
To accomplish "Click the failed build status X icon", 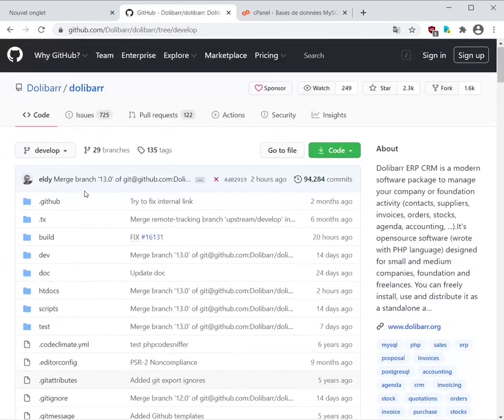I will pos(216,179).
